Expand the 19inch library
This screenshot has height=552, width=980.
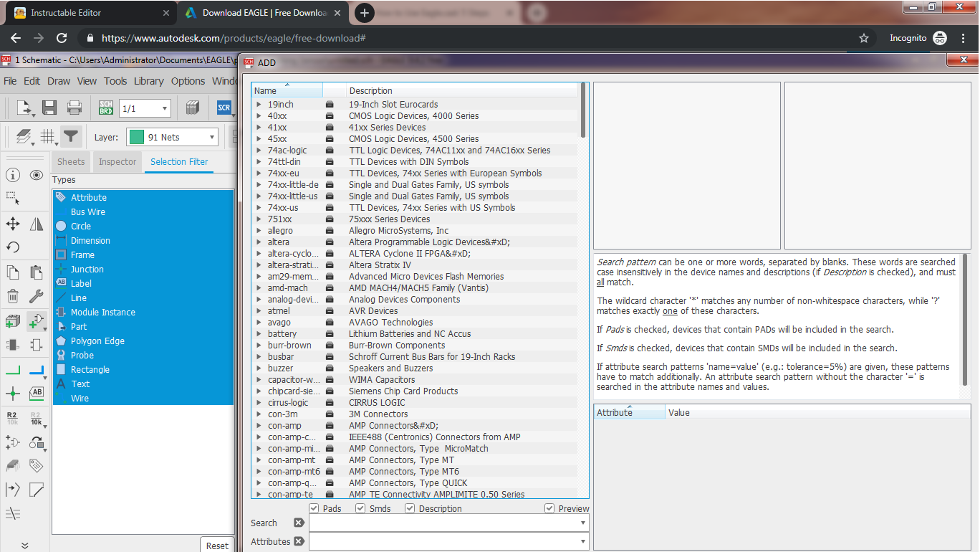point(259,104)
